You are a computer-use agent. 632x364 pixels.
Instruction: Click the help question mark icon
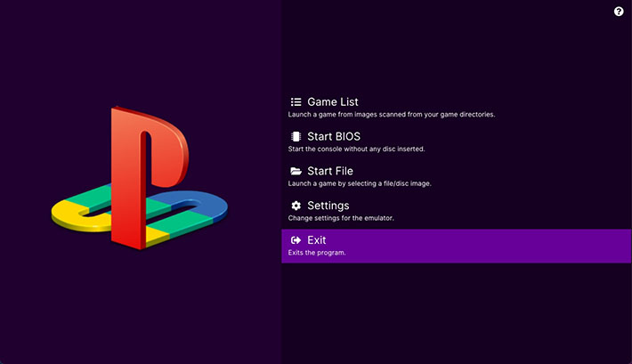(619, 12)
